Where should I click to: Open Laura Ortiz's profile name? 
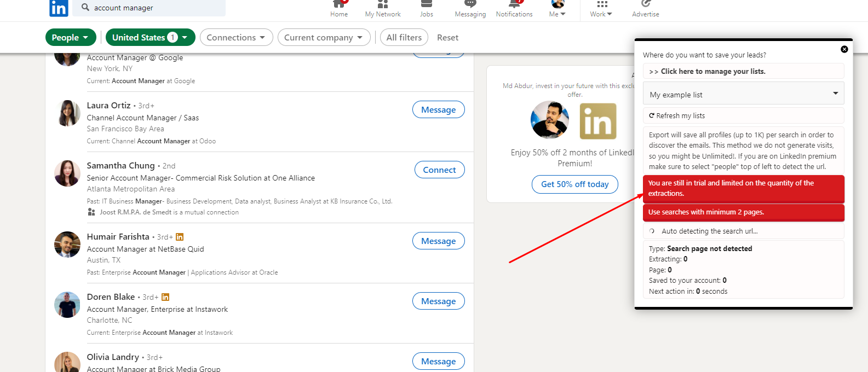coord(108,105)
